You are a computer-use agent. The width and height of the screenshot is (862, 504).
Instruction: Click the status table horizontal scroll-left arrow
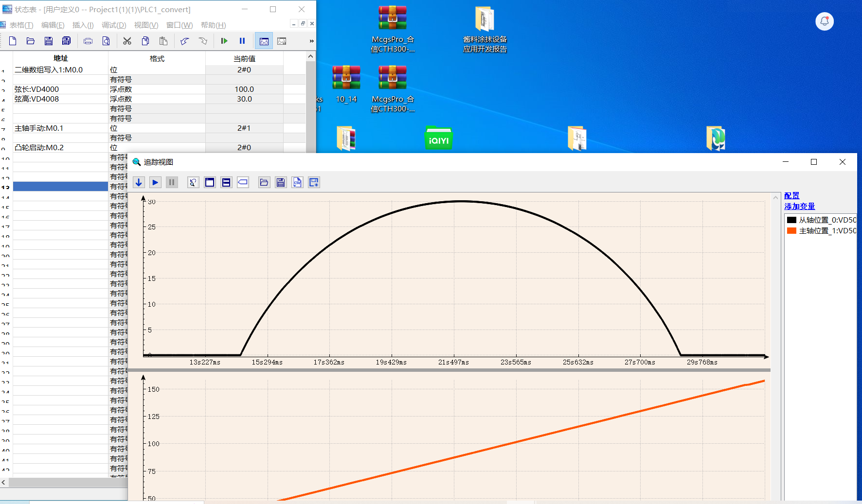pos(4,482)
